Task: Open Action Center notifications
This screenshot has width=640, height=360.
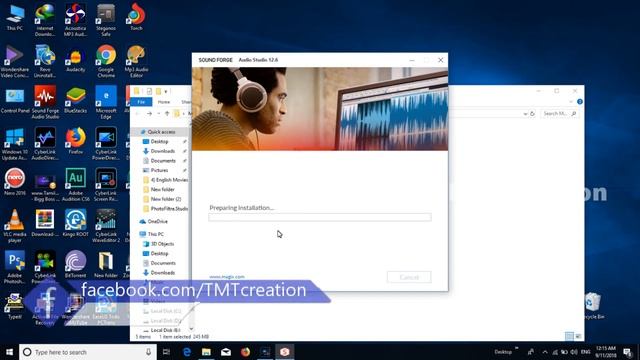Action: (628, 352)
